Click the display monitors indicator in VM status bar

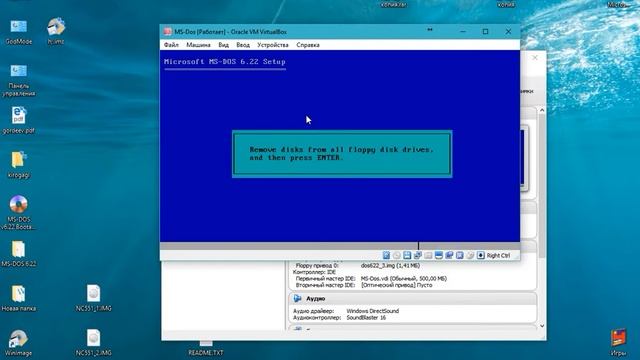coord(449,255)
